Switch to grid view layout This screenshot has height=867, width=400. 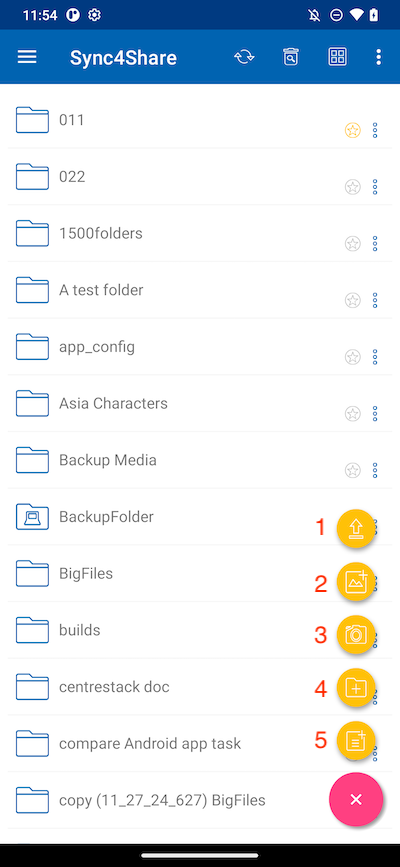click(337, 57)
